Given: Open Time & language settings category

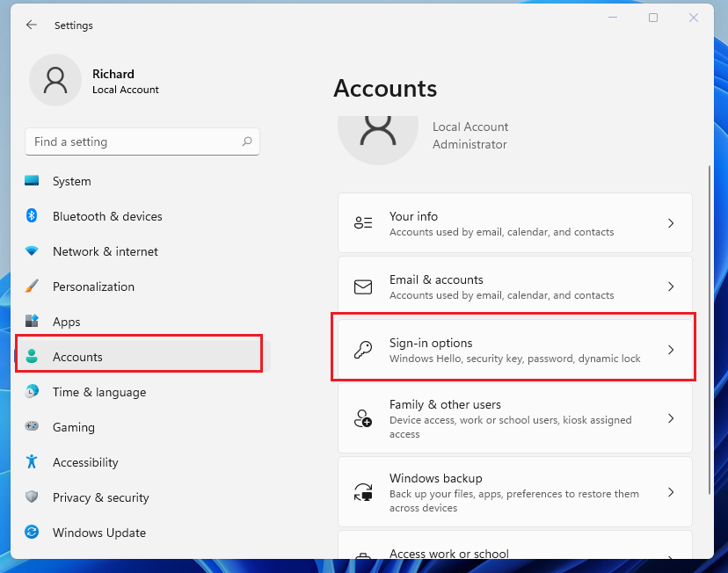Looking at the screenshot, I should click(98, 392).
